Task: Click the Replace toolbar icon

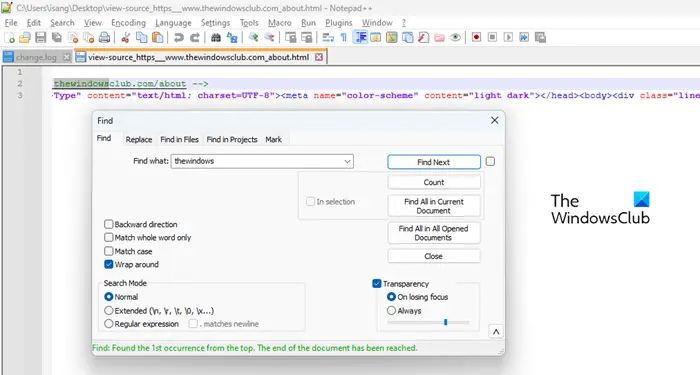Action: pos(232,38)
